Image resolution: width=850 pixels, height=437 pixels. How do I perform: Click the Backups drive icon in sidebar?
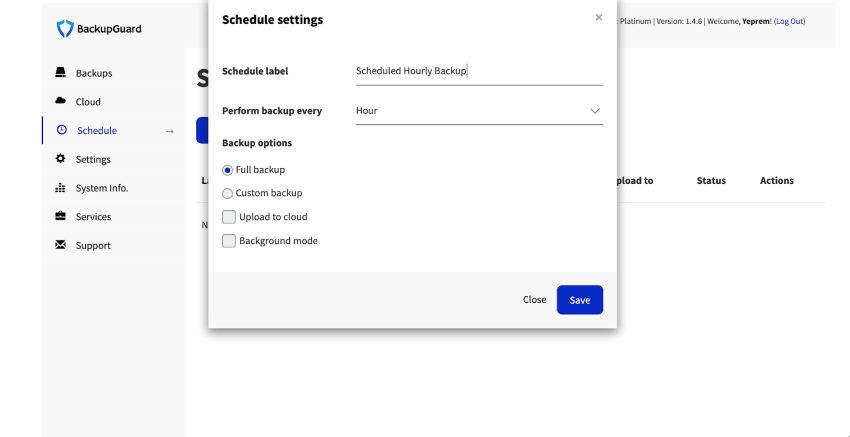pos(61,73)
